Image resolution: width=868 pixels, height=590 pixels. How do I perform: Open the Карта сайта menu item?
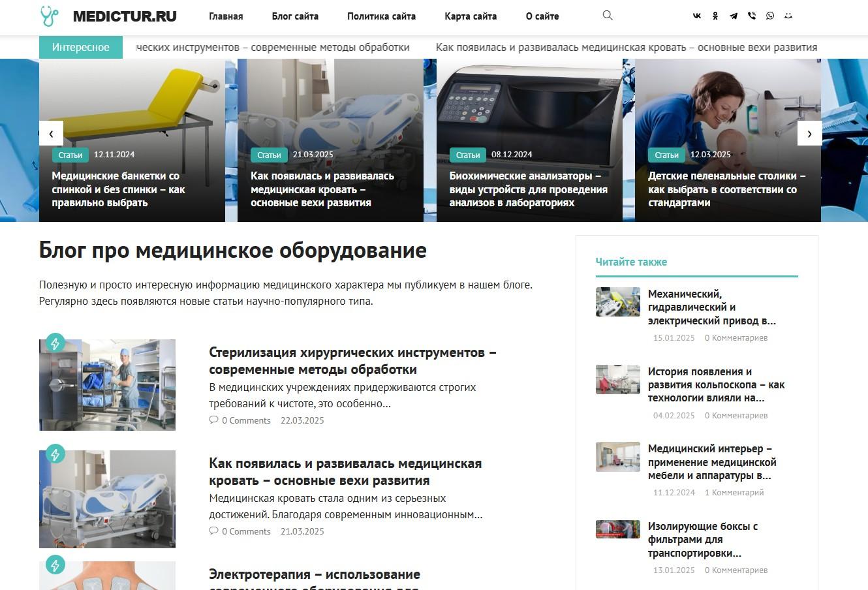point(471,16)
